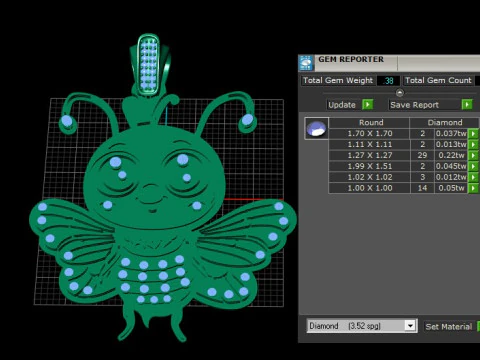Select the 1.27 X 1.27 size cell
480x360 pixels.
370,155
